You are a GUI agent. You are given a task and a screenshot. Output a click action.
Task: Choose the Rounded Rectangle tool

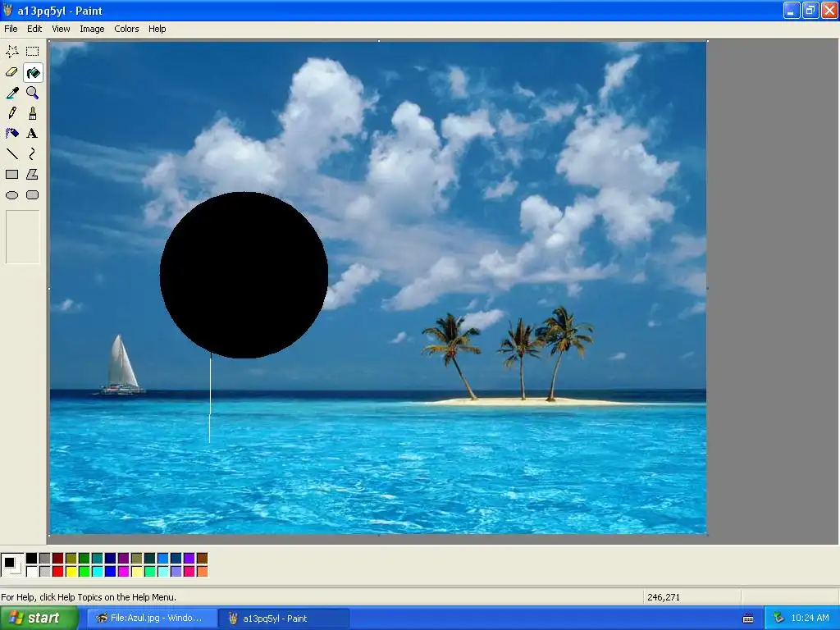tap(33, 195)
